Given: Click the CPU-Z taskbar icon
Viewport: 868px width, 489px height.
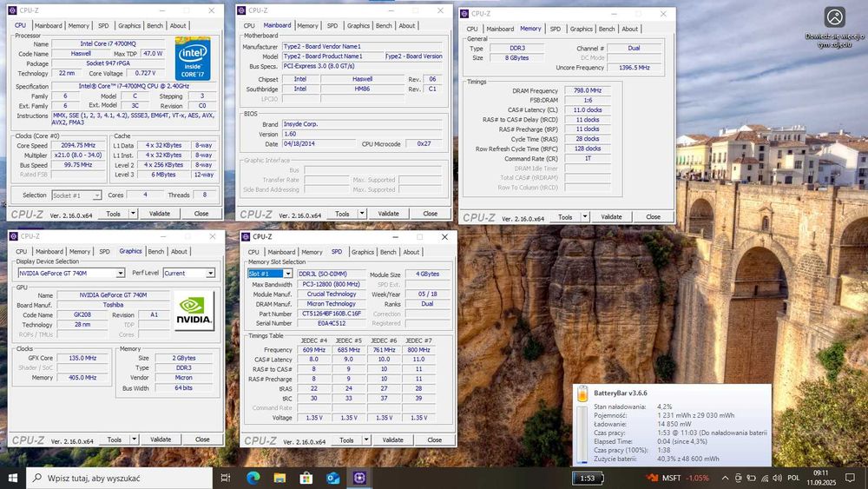Looking at the screenshot, I should 359,478.
